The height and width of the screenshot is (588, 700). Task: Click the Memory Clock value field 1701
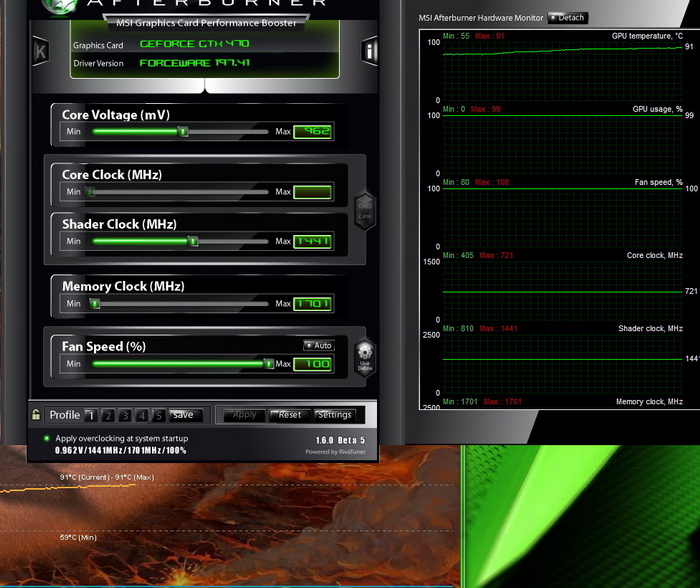[x=312, y=304]
